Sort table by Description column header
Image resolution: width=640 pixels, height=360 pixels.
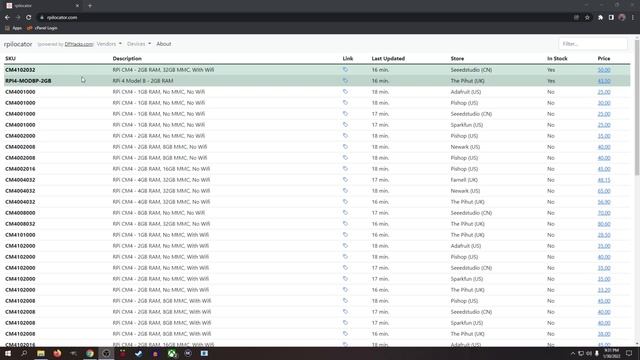127,58
